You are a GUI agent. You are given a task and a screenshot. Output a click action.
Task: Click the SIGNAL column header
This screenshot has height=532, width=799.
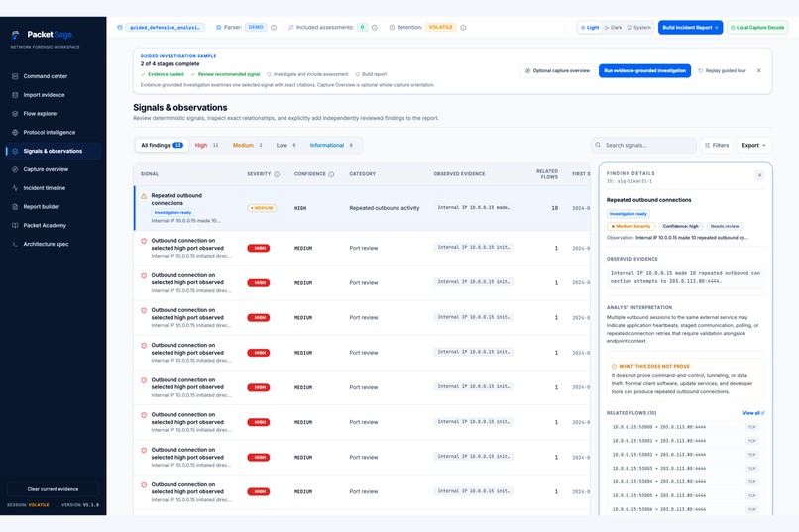coord(150,174)
